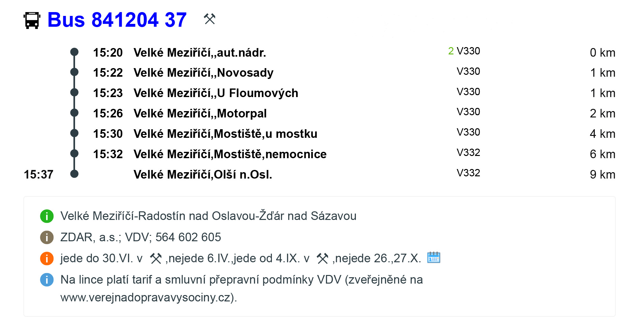Click the blue info icon for the tariff note
The image size is (644, 317).
tap(47, 280)
